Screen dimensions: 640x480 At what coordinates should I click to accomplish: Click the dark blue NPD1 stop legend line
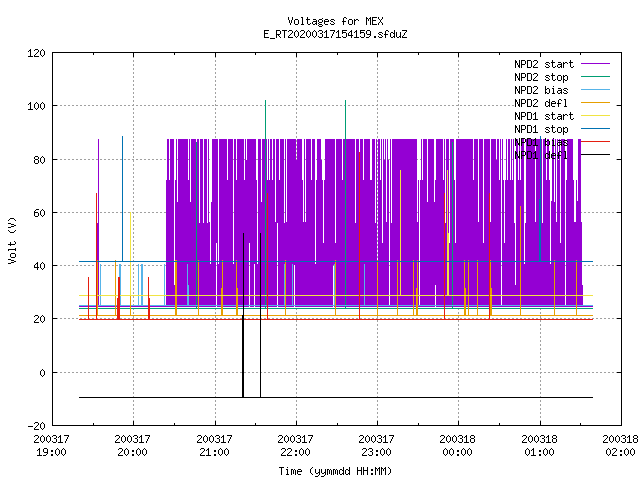coord(595,129)
